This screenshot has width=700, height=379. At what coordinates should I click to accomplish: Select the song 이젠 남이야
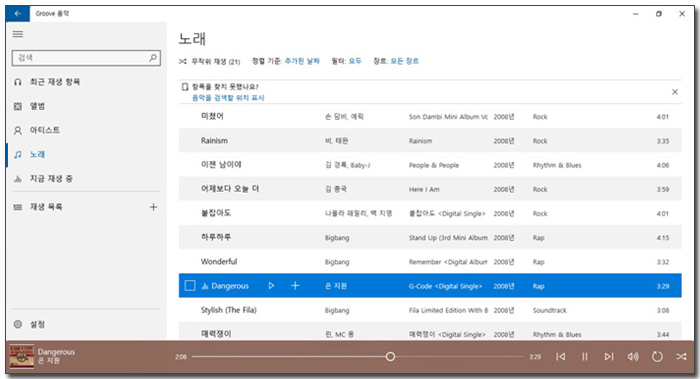(x=221, y=165)
